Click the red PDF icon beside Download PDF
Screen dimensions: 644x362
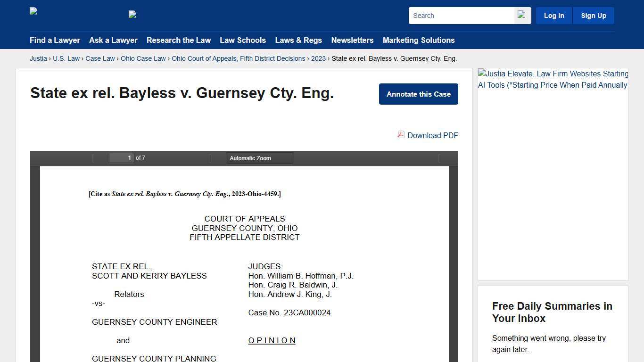click(x=400, y=135)
